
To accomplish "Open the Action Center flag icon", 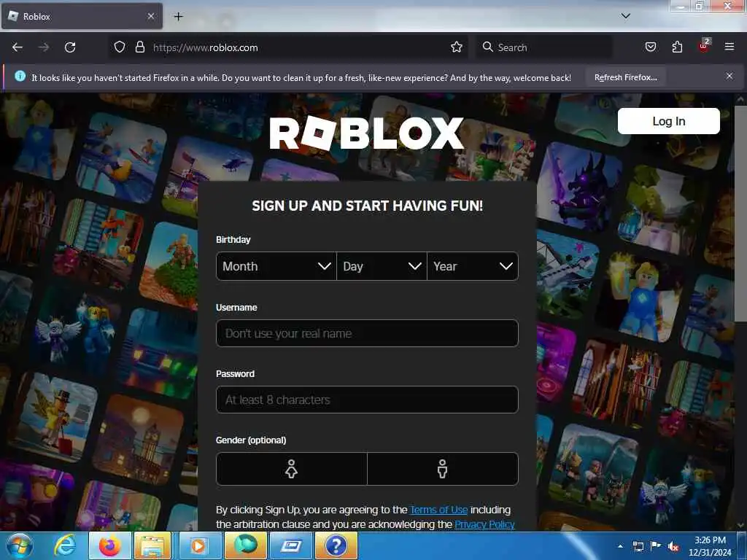I will pos(656,546).
